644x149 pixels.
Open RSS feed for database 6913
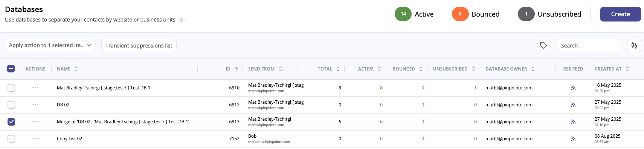pyautogui.click(x=573, y=122)
